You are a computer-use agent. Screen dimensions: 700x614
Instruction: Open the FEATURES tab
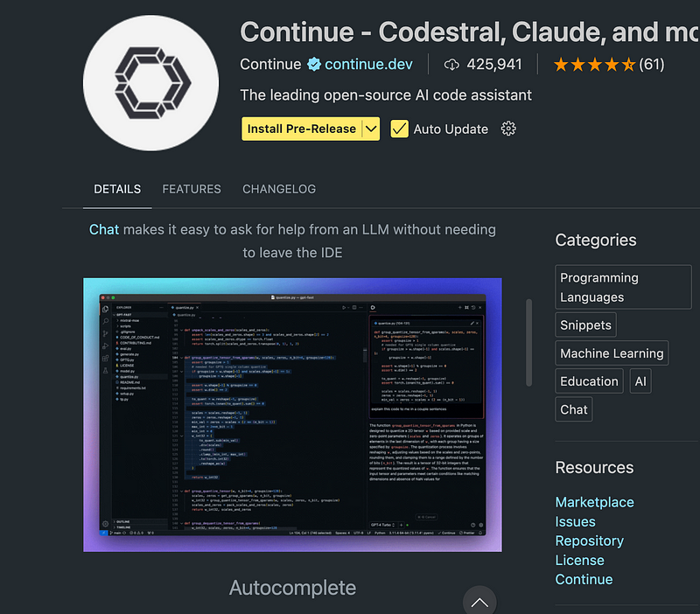point(192,189)
